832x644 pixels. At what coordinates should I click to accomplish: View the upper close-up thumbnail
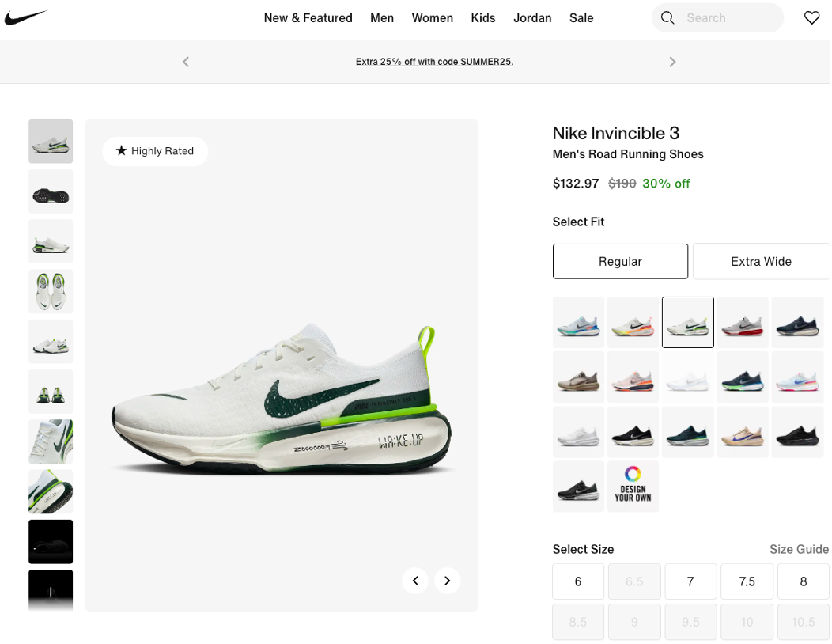point(51,441)
